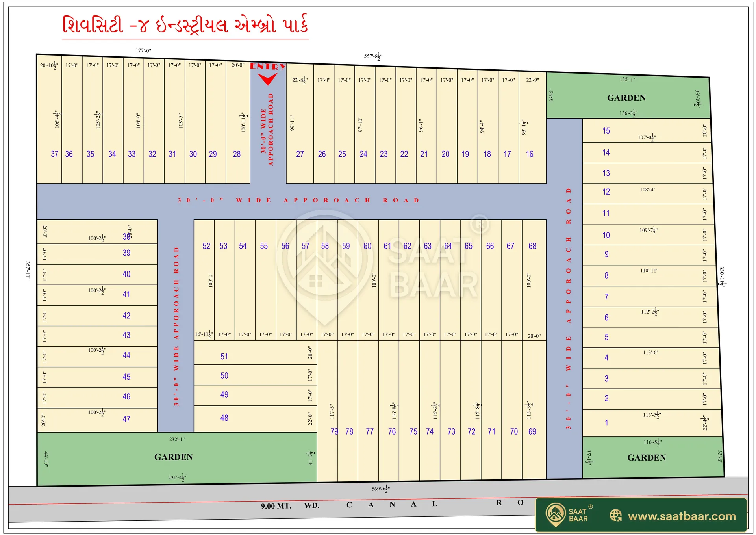Screen dimensions: 756x535
Task: Select the bottom right GARDEN plot
Action: point(647,458)
